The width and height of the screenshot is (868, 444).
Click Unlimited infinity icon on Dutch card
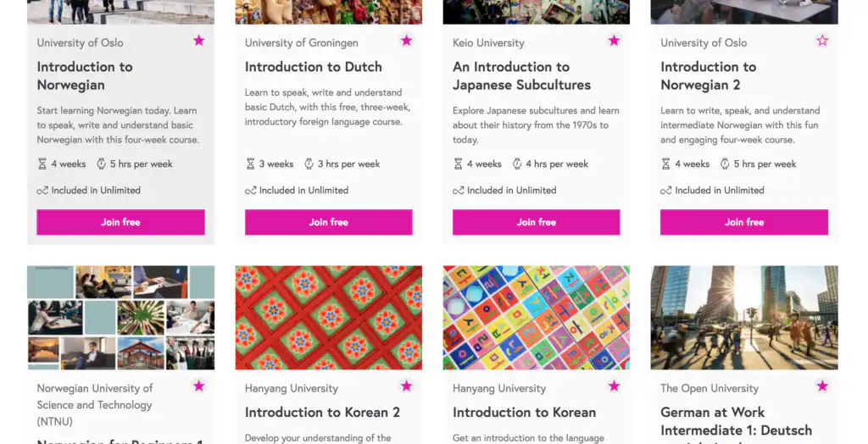pyautogui.click(x=250, y=191)
